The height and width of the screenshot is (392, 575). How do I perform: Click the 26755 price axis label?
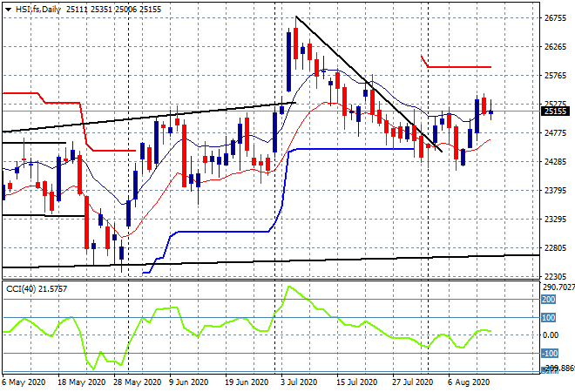coord(555,18)
